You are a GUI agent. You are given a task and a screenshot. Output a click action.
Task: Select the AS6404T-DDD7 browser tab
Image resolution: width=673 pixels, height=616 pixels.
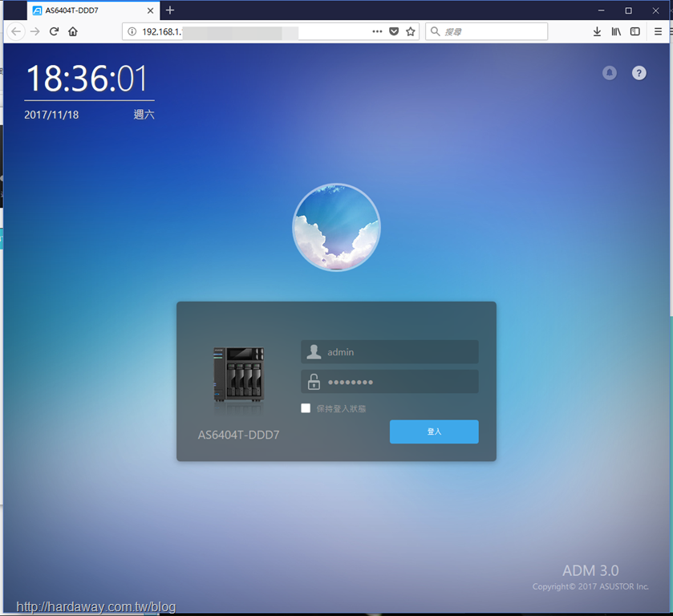(94, 10)
